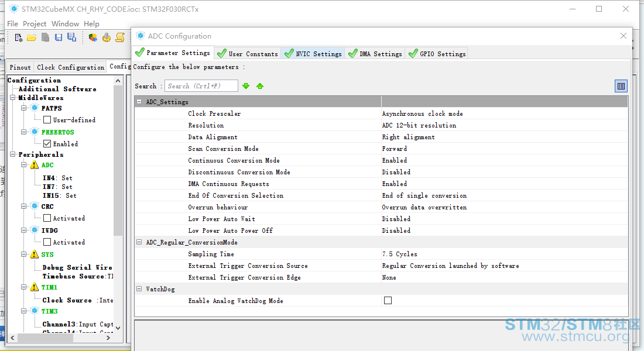The image size is (644, 351).
Task: Click the tree horizontal scrollbar thumb
Action: (45, 338)
